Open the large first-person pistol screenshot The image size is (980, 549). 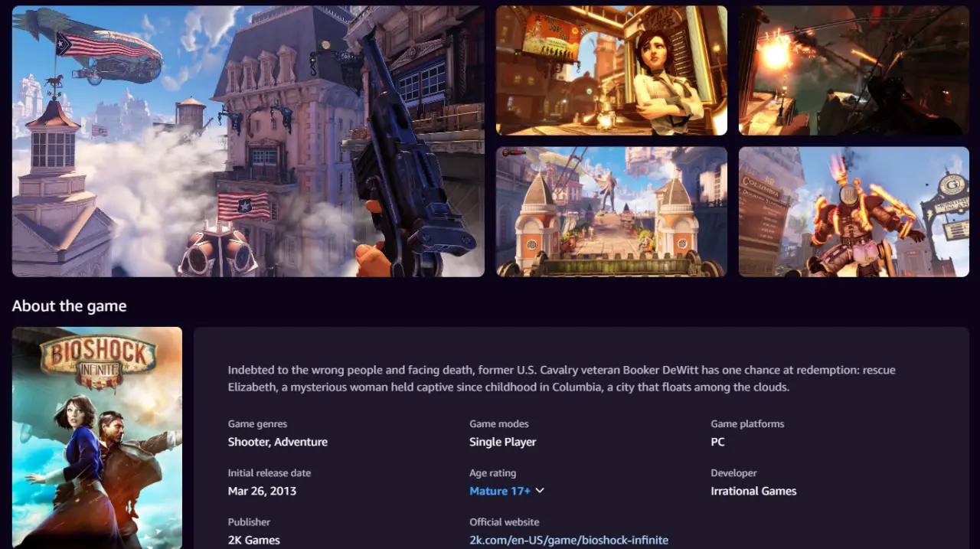(248, 141)
